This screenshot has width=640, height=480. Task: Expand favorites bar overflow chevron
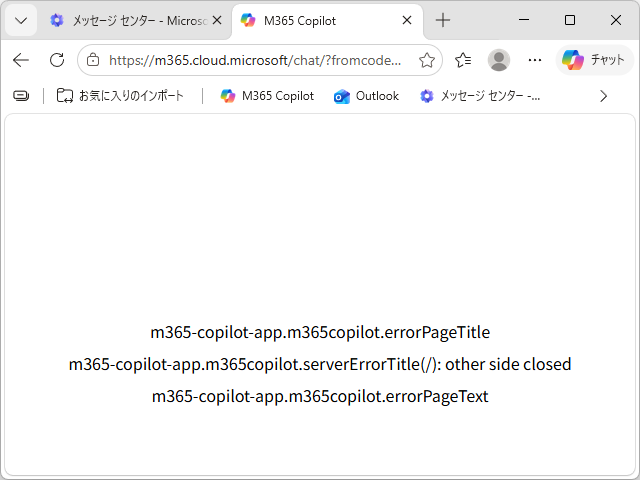tap(603, 96)
